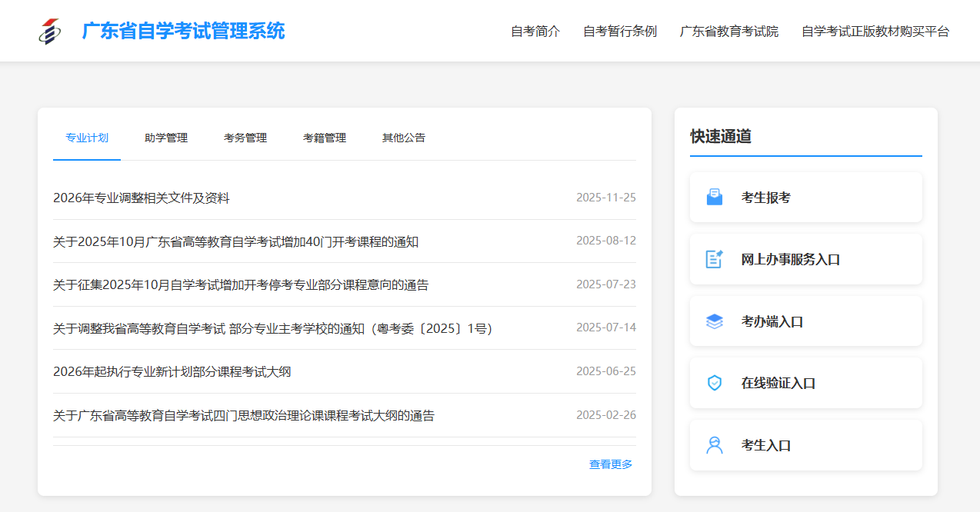
Task: Open the 考籍管理 tab
Action: 325,138
